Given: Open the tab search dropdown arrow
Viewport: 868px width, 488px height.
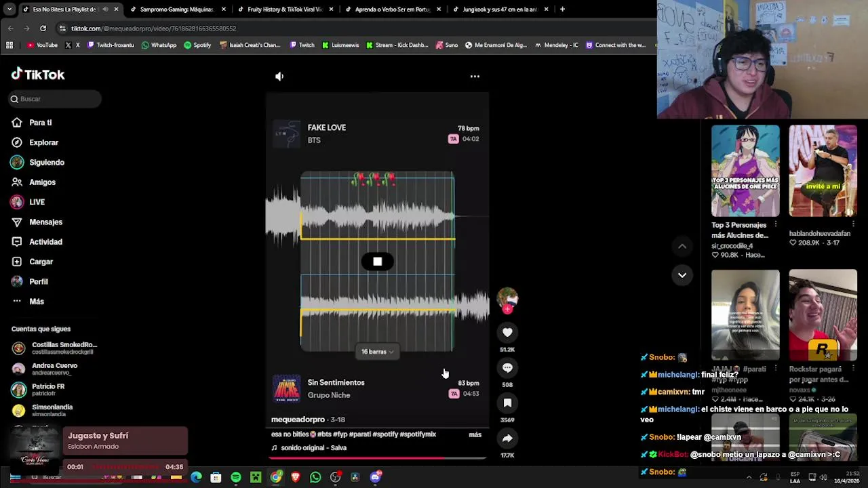Looking at the screenshot, I should [9, 9].
